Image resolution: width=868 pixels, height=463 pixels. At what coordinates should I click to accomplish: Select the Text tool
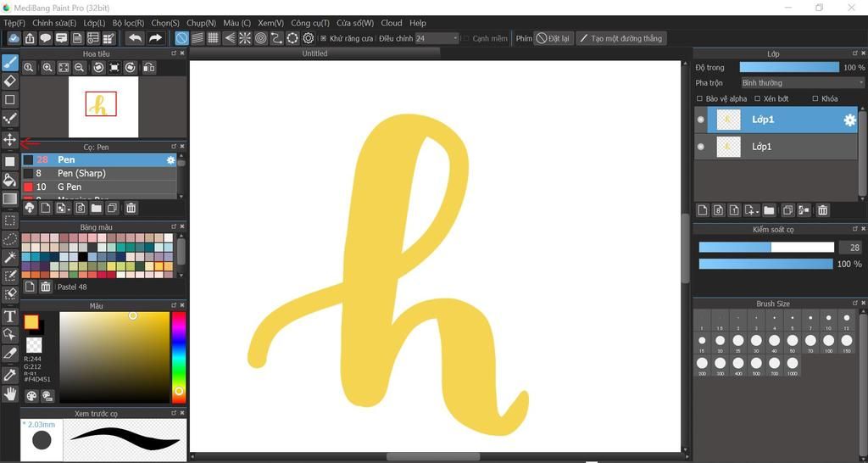[10, 317]
